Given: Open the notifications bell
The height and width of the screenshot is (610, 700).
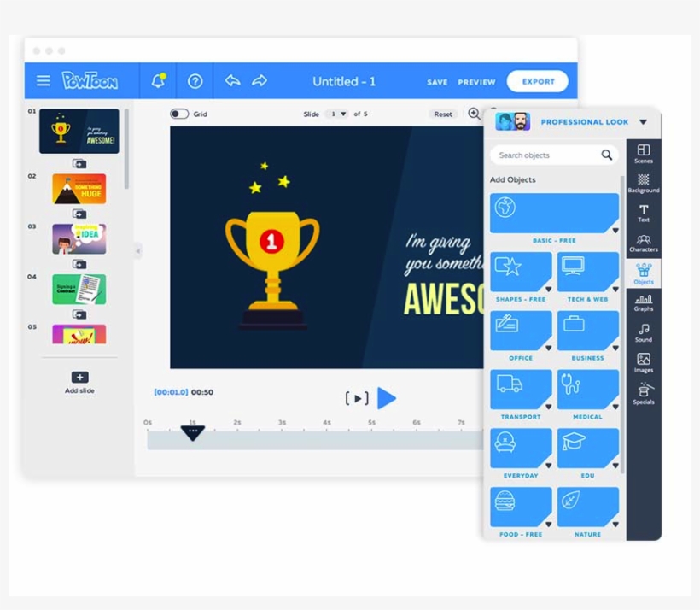Looking at the screenshot, I should pyautogui.click(x=158, y=81).
